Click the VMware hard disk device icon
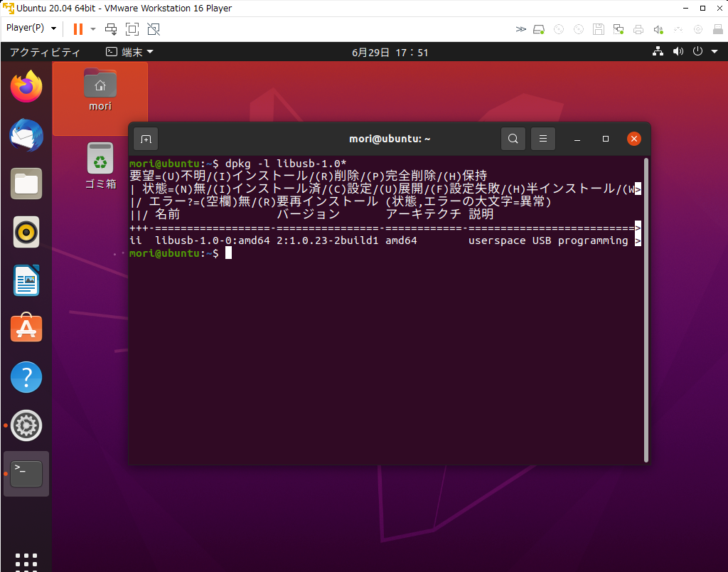 point(539,29)
